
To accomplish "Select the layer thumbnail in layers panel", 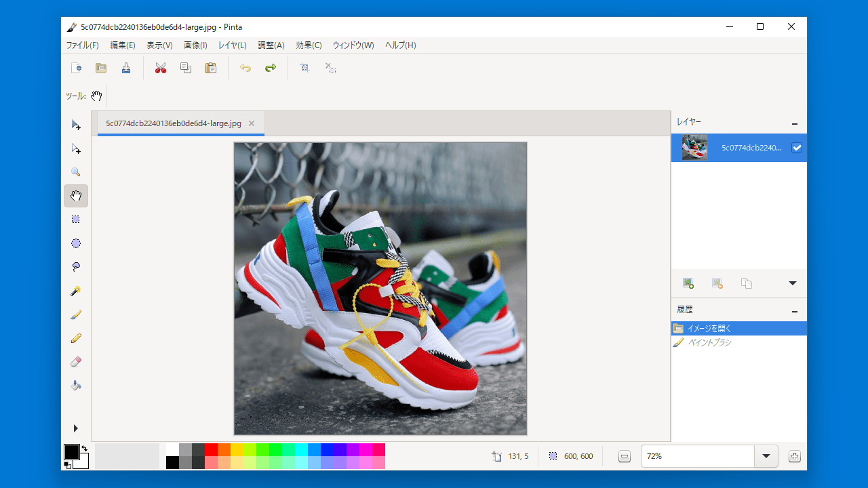I will click(x=695, y=148).
